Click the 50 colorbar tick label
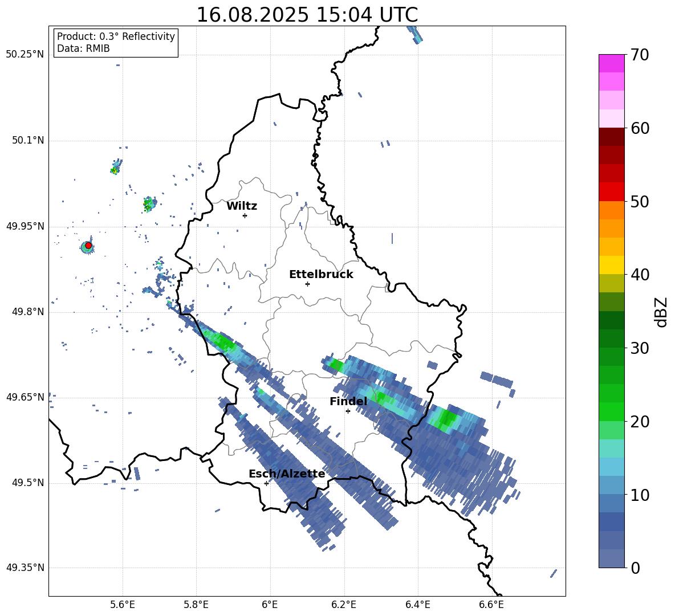 pos(640,202)
